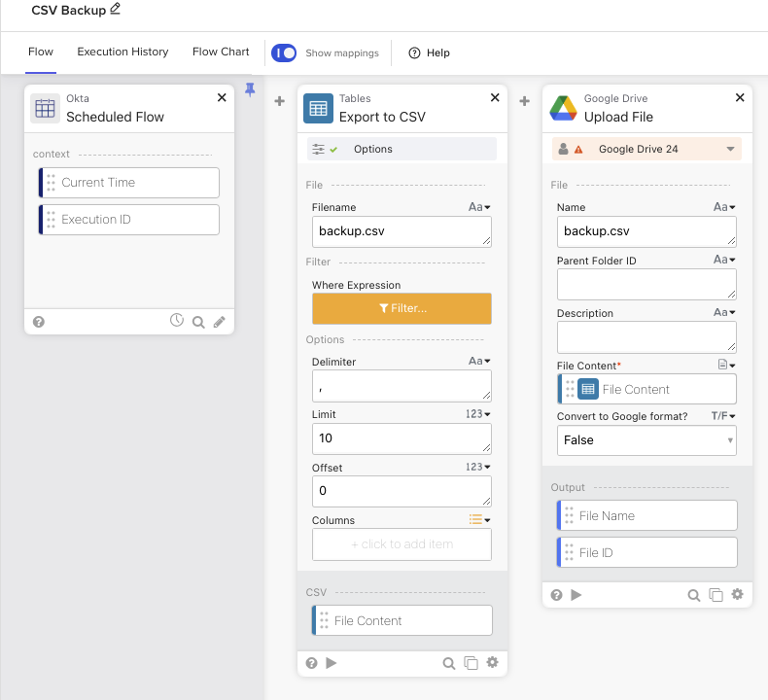Open the schedule clock on Scheduled Flow card
Screen dimensions: 768x700
(177, 321)
